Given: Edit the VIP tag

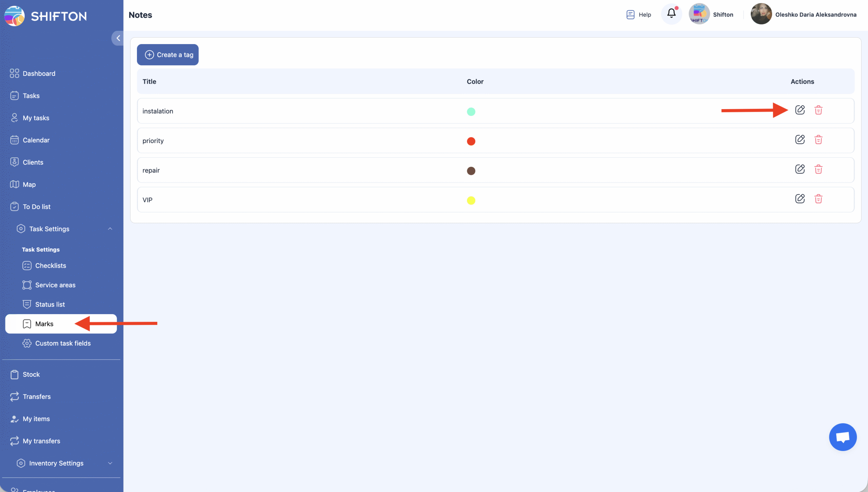Looking at the screenshot, I should 800,199.
